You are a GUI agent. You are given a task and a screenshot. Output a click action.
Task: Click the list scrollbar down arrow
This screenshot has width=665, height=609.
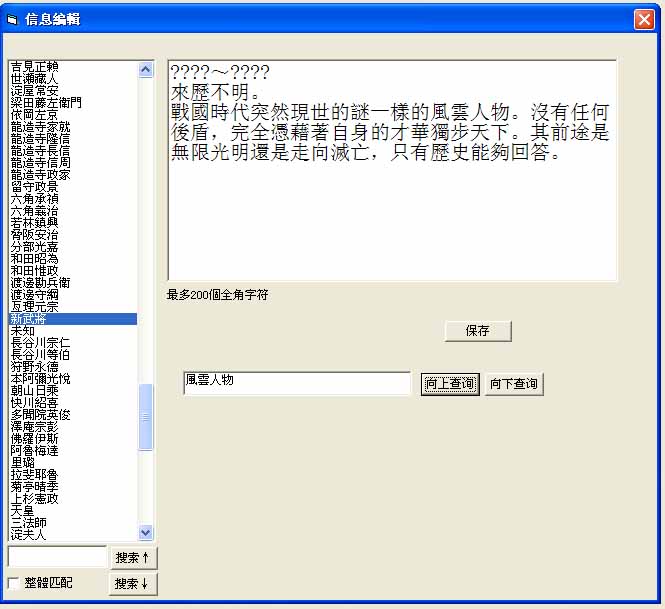coord(146,533)
